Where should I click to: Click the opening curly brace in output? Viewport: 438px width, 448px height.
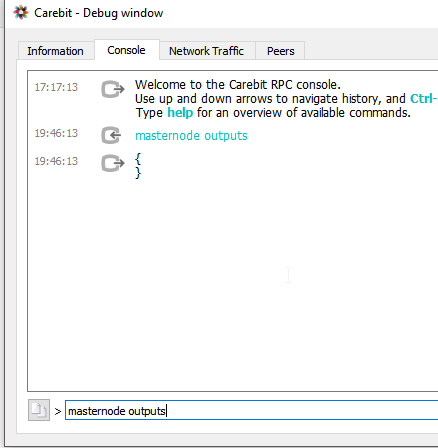point(138,159)
